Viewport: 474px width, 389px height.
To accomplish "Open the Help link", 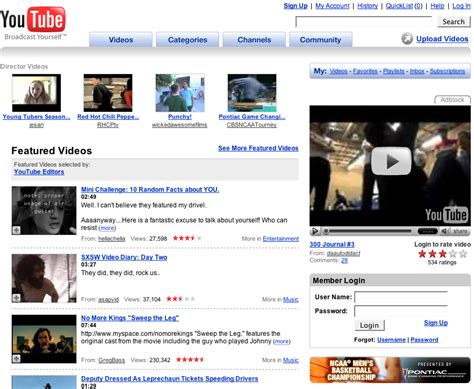I will click(x=437, y=6).
